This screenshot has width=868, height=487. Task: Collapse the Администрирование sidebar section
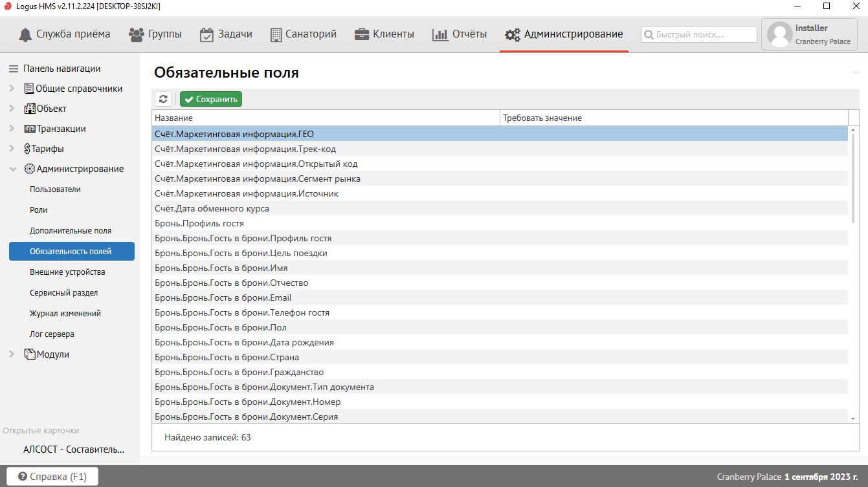coord(12,169)
